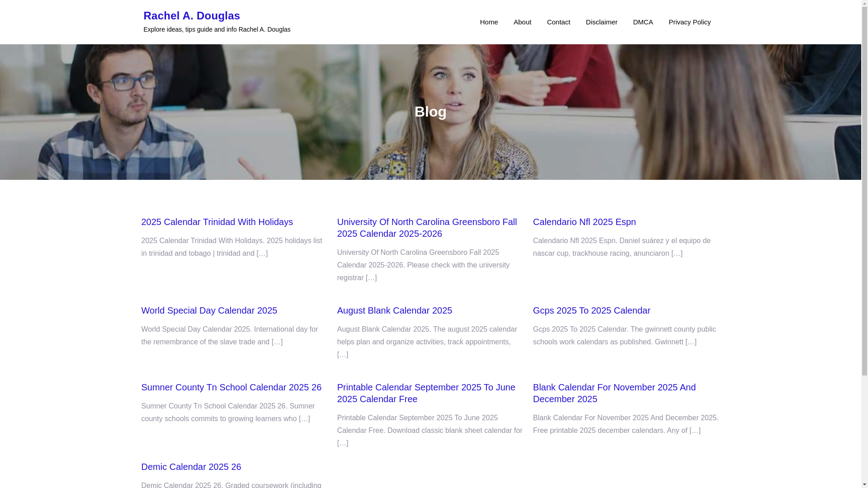Open Printable Calendar September 2025 To June post
The image size is (868, 488).
point(426,393)
